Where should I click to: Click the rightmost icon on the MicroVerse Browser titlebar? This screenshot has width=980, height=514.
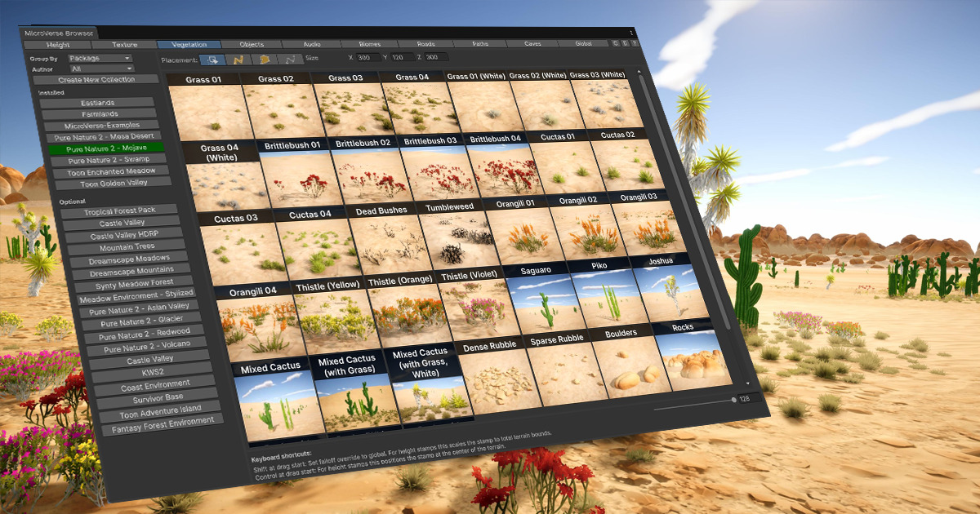[631, 33]
